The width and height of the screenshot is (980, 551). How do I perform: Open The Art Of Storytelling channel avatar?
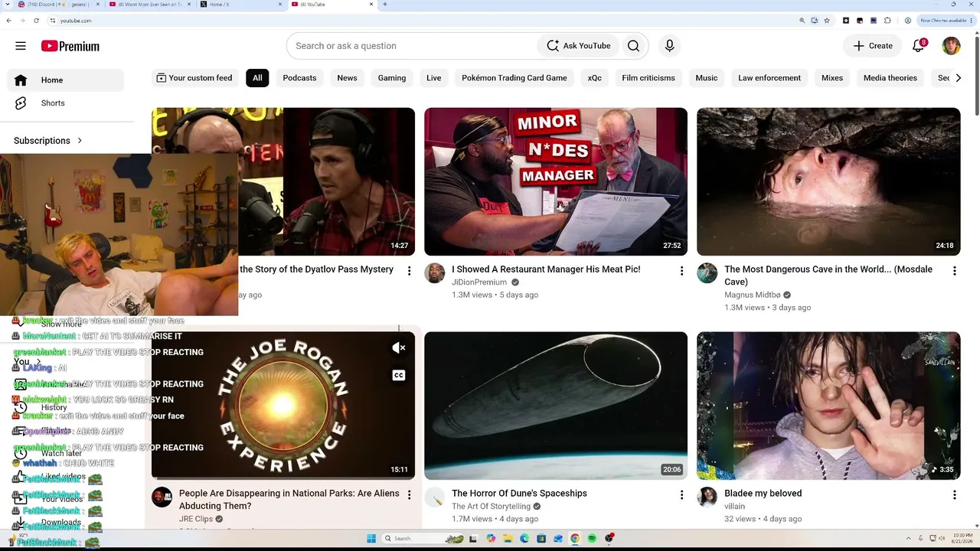[435, 497]
